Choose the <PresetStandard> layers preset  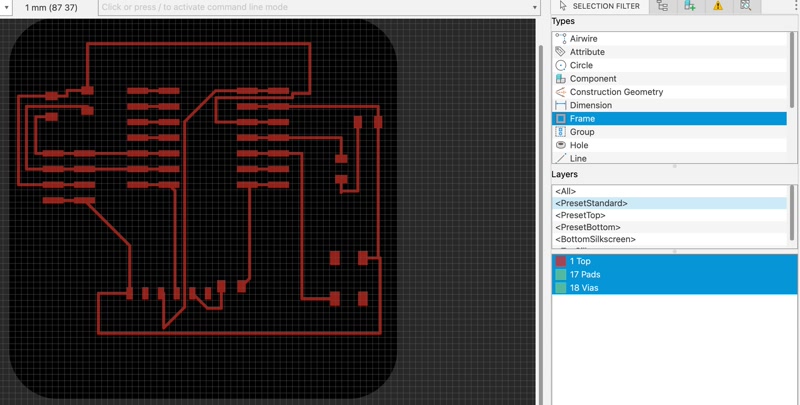669,203
